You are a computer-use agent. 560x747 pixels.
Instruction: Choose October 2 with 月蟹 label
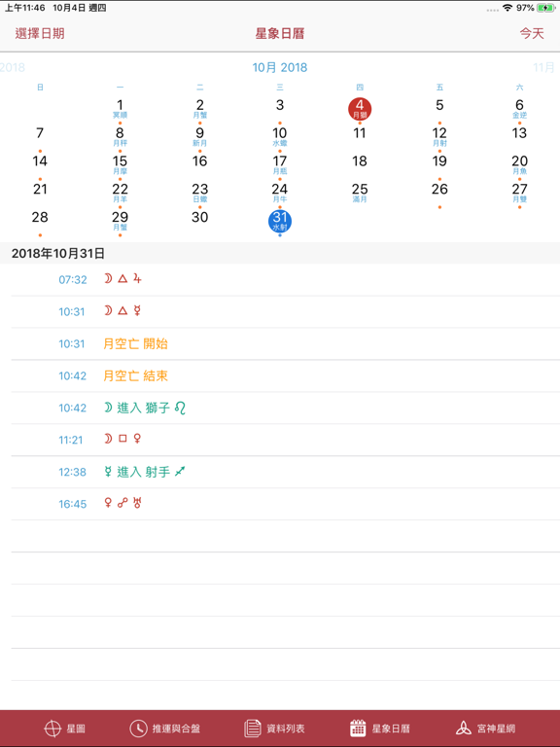[200, 109]
